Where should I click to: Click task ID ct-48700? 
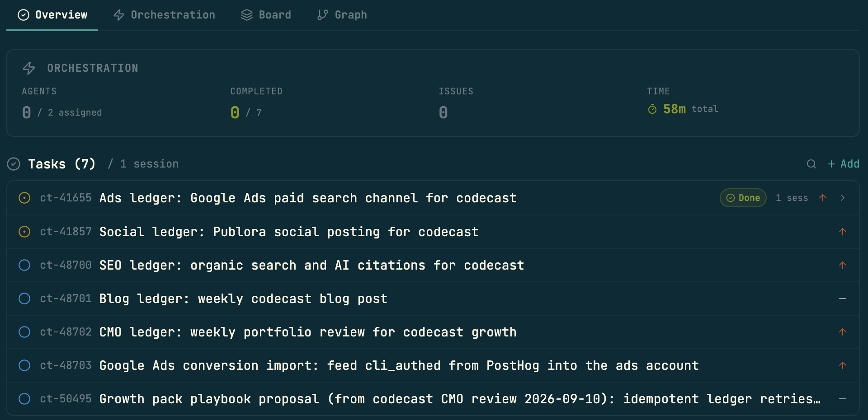(66, 265)
